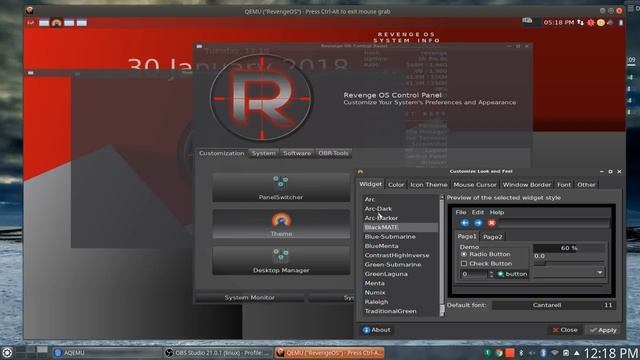Select the demo Radio Button
Viewport: 640px width, 360px height.
pos(485,254)
